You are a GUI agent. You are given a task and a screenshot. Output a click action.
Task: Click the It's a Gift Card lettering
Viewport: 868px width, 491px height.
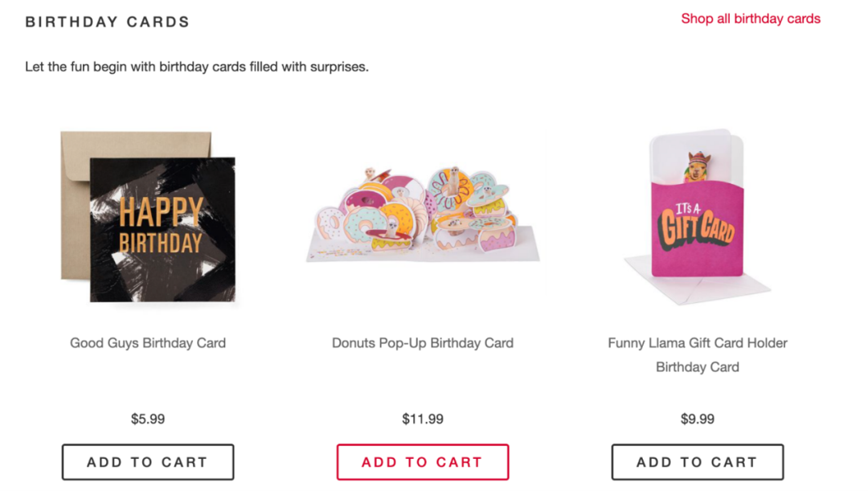tap(696, 227)
